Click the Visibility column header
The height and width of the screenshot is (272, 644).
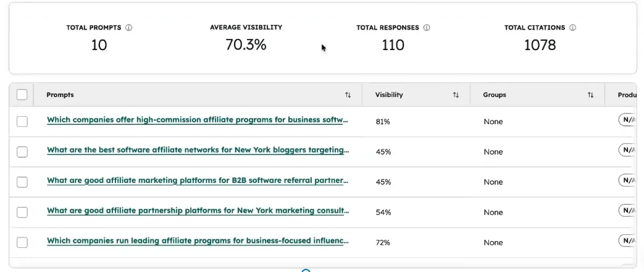pyautogui.click(x=389, y=95)
